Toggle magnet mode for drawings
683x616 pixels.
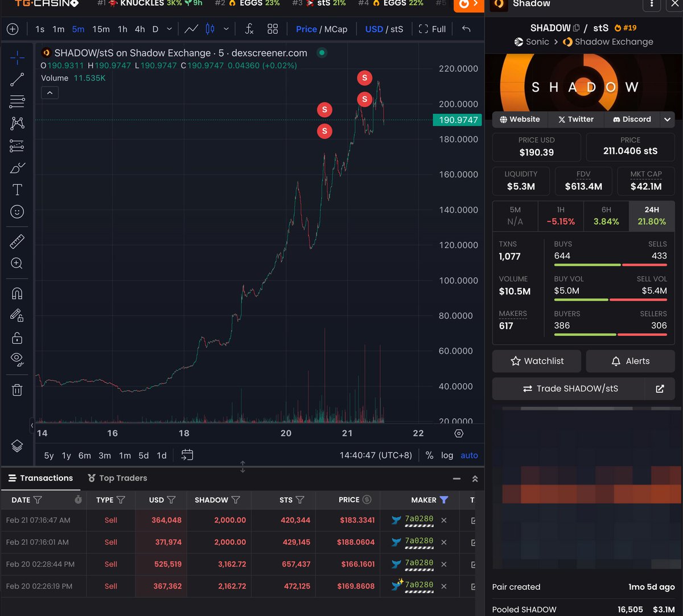tap(17, 294)
